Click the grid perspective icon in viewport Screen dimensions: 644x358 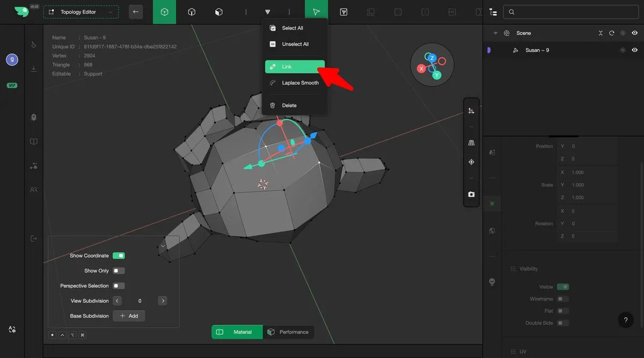pos(471,143)
